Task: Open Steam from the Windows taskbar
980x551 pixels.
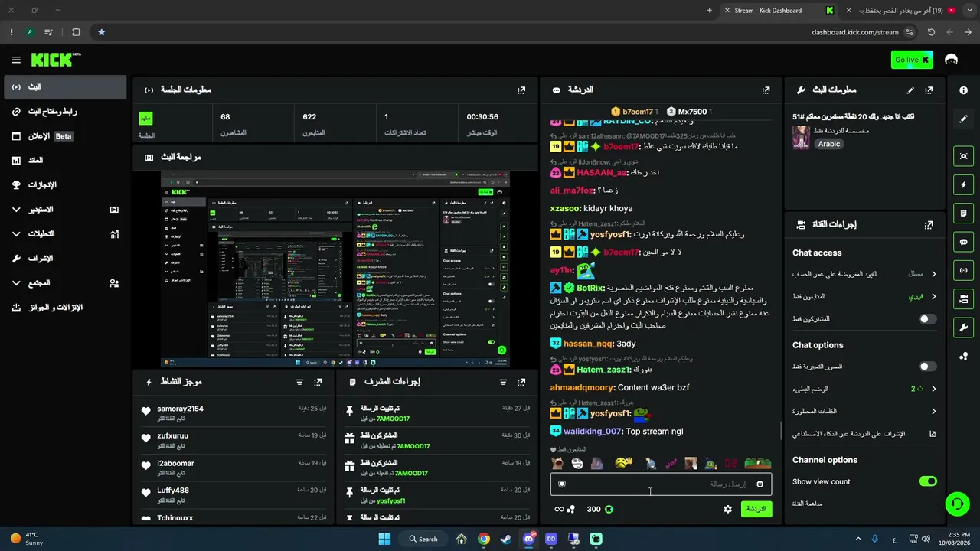Action: (506, 539)
